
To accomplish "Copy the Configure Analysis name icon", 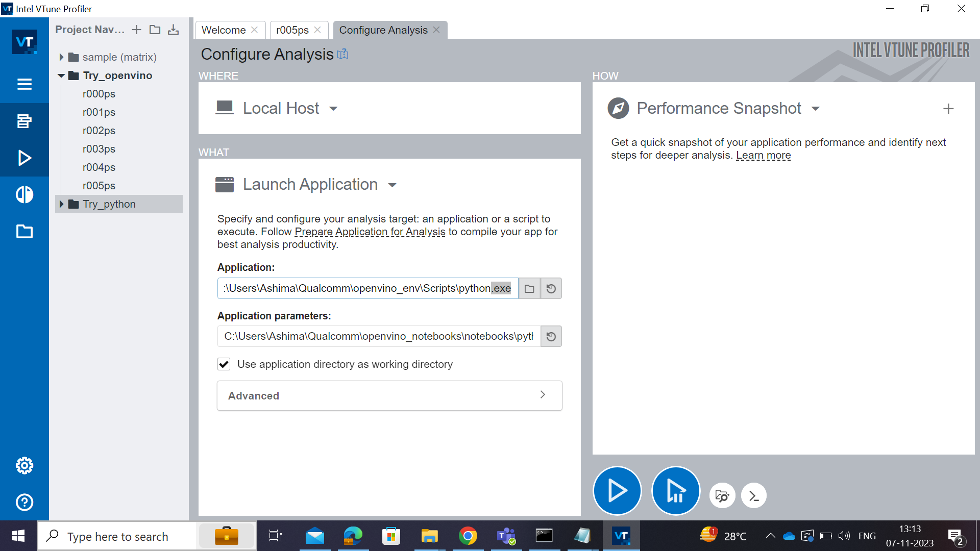I will (x=342, y=54).
